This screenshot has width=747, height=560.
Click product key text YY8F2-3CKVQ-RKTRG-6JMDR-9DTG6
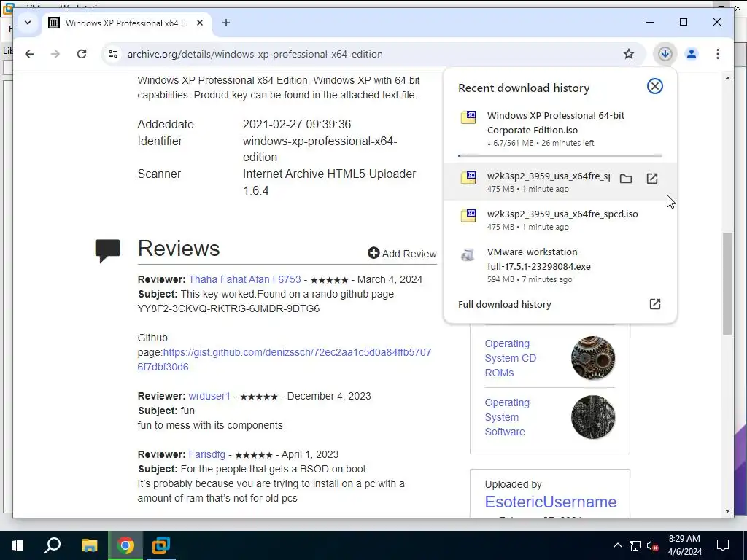click(228, 308)
